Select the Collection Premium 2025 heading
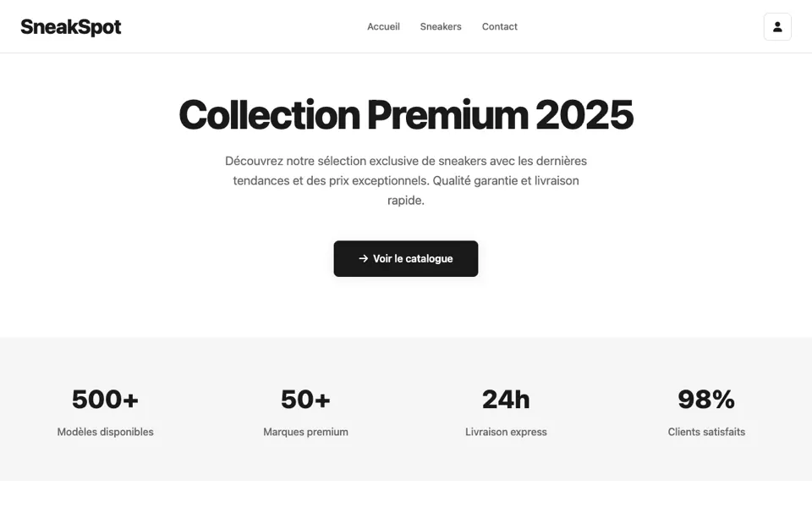This screenshot has width=812, height=508. 406,114
